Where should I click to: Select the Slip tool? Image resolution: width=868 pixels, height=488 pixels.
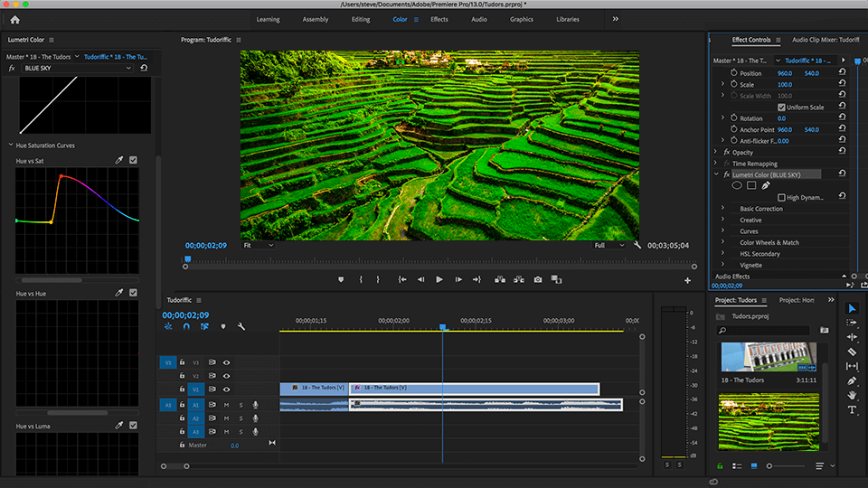click(852, 366)
